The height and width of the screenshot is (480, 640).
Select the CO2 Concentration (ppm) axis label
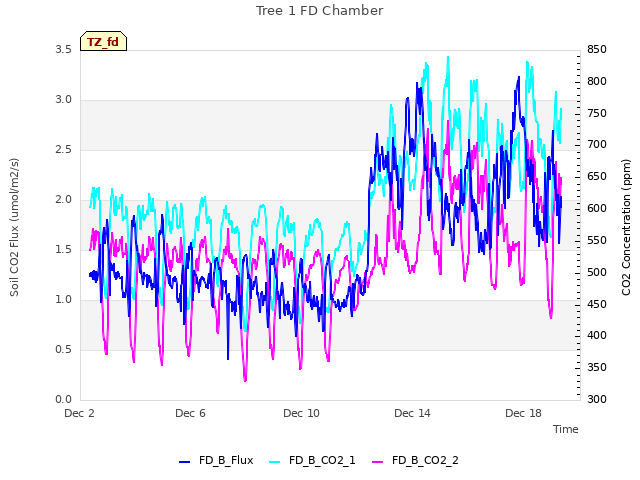pyautogui.click(x=626, y=227)
